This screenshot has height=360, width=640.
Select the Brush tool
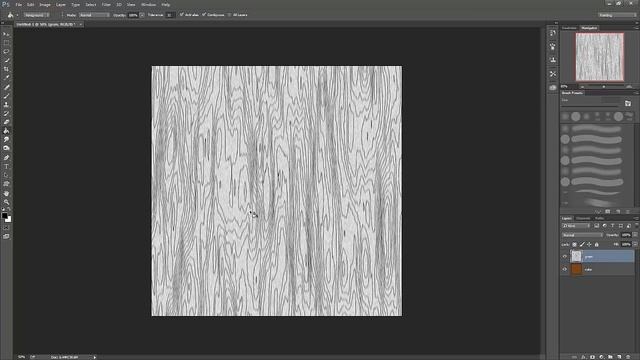coord(6,96)
